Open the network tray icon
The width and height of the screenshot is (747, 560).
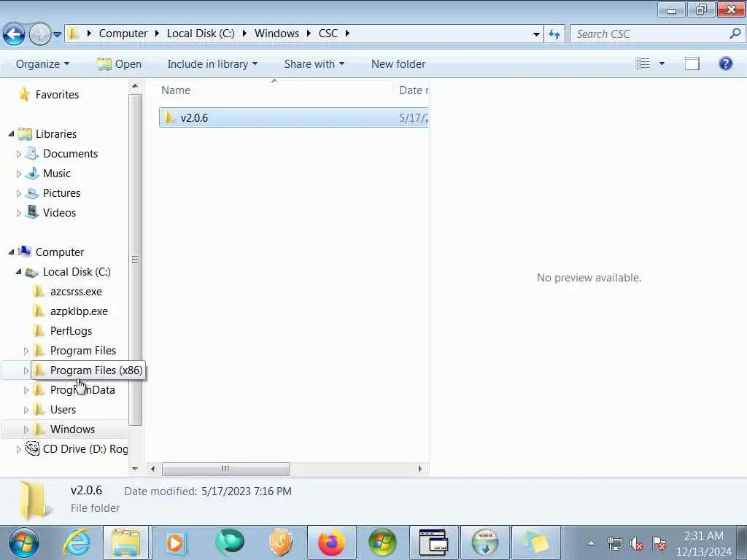[614, 543]
